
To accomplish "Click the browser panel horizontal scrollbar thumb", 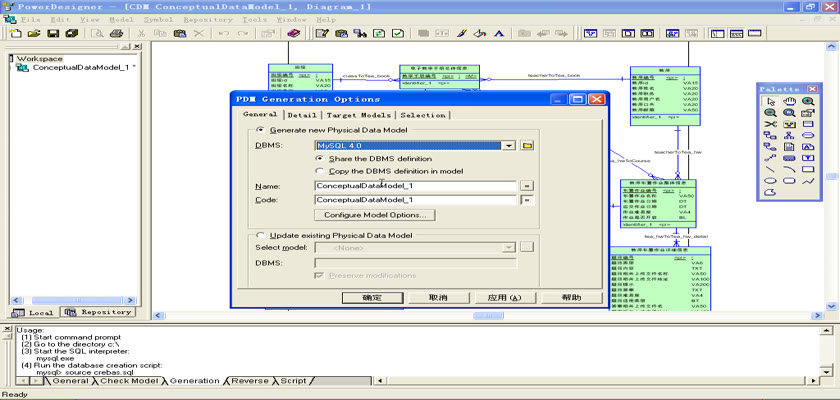I will pyautogui.click(x=77, y=300).
